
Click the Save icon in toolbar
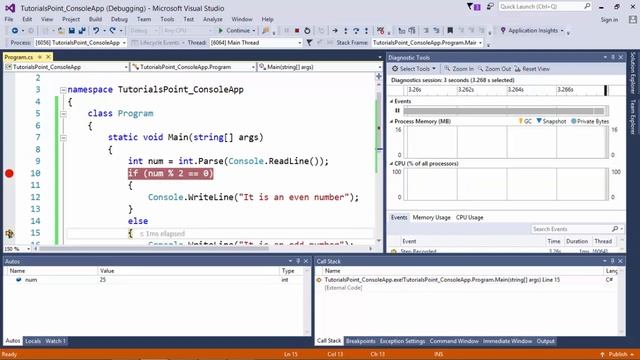(71, 31)
